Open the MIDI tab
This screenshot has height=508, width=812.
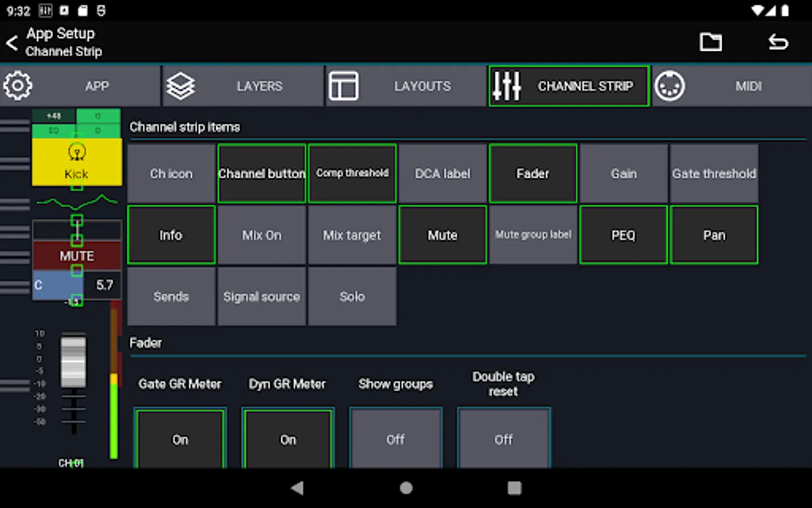732,86
